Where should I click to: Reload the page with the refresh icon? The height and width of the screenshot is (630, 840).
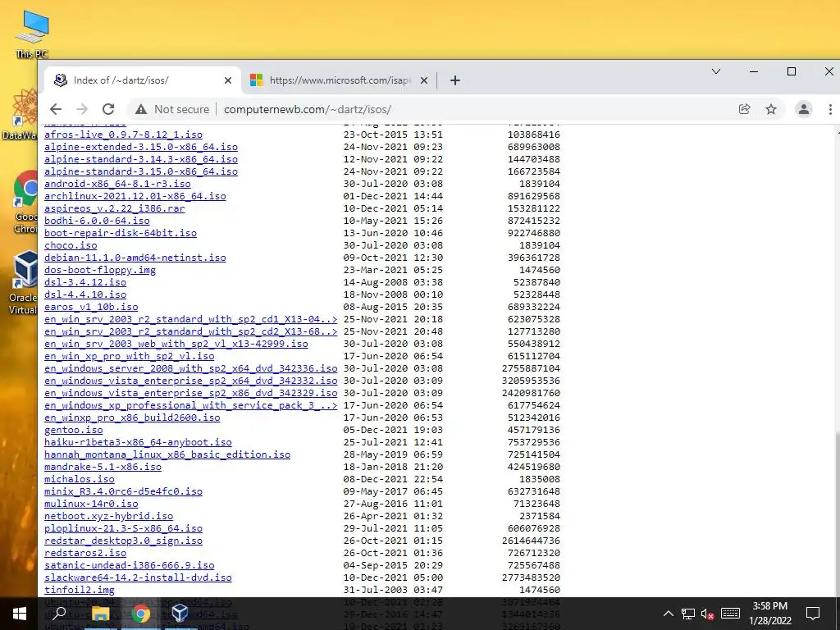pyautogui.click(x=108, y=109)
